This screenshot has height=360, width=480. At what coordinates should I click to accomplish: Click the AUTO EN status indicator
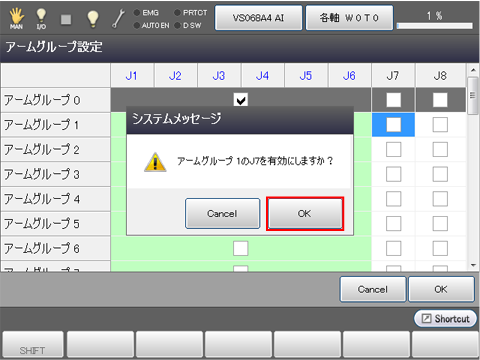151,25
